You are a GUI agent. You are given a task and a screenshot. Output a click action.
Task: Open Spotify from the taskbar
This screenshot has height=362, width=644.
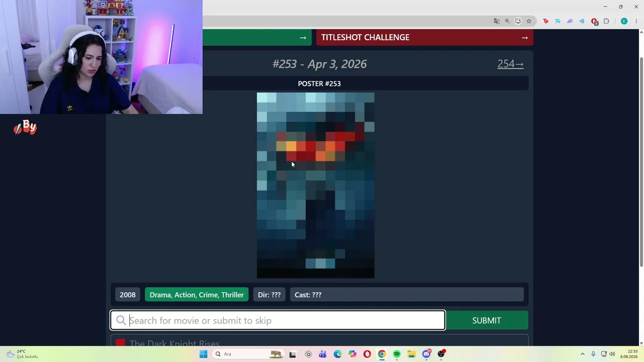click(397, 354)
